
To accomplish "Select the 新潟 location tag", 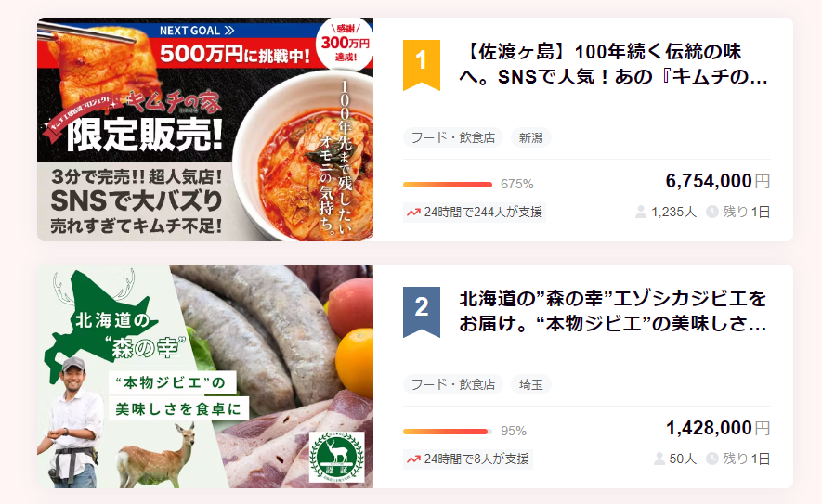I will pyautogui.click(x=530, y=137).
